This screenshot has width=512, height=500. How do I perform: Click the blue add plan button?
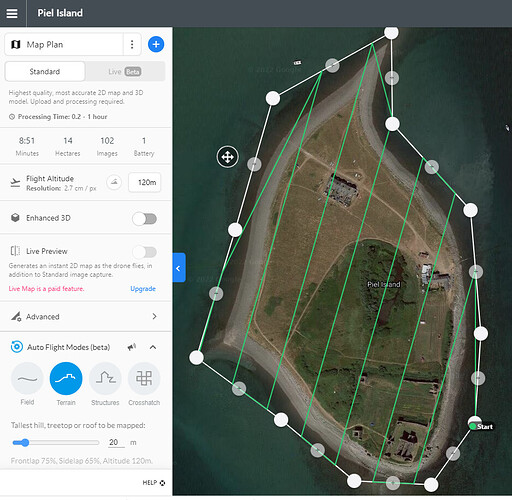(156, 44)
